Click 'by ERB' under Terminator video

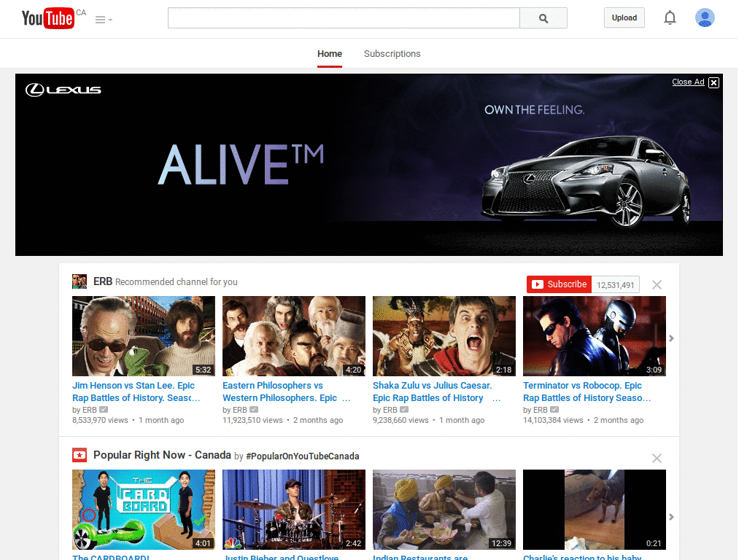535,410
